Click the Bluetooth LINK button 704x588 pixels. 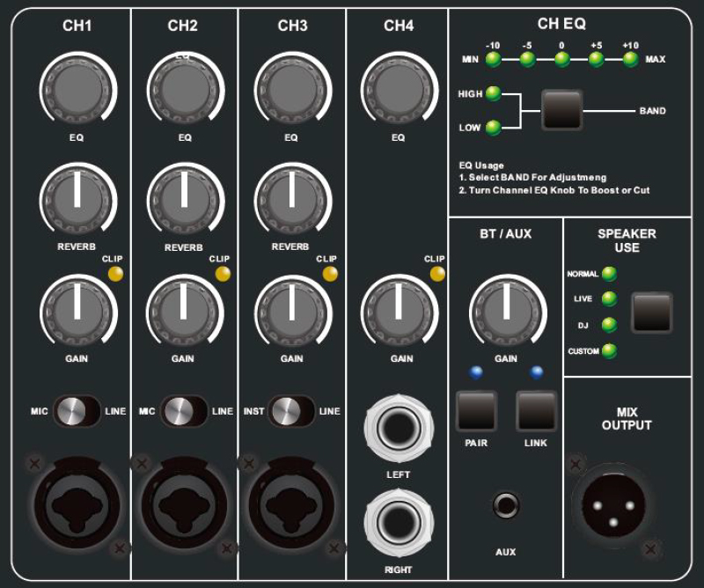(536, 411)
